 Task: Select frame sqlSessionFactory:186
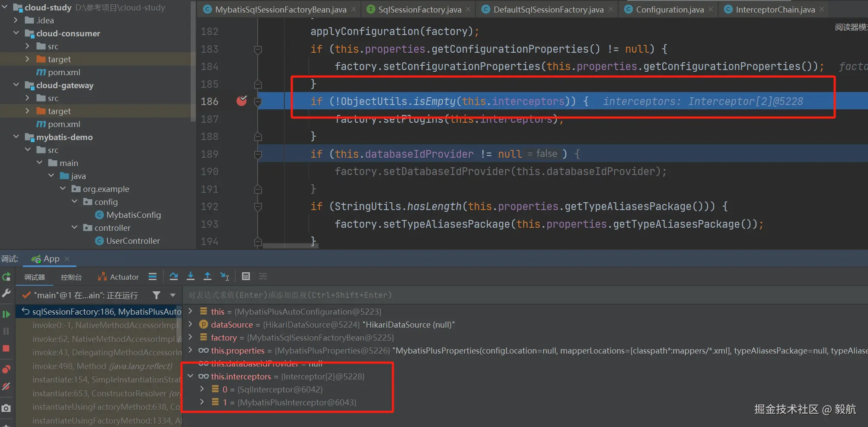point(99,312)
